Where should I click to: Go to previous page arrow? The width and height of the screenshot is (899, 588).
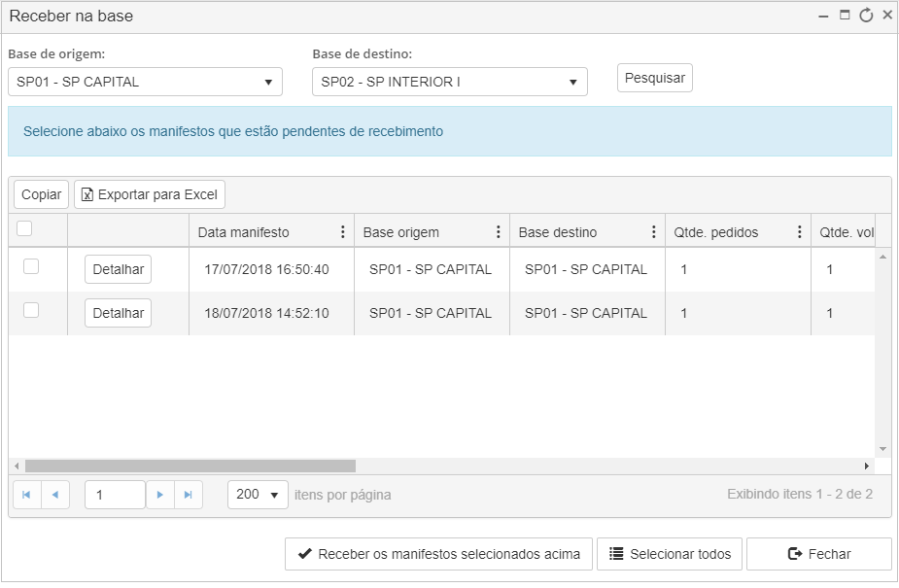55,495
